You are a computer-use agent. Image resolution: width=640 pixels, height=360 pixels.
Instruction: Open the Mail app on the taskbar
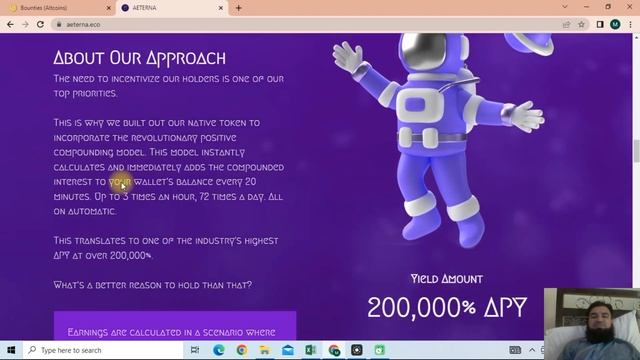tap(288, 350)
